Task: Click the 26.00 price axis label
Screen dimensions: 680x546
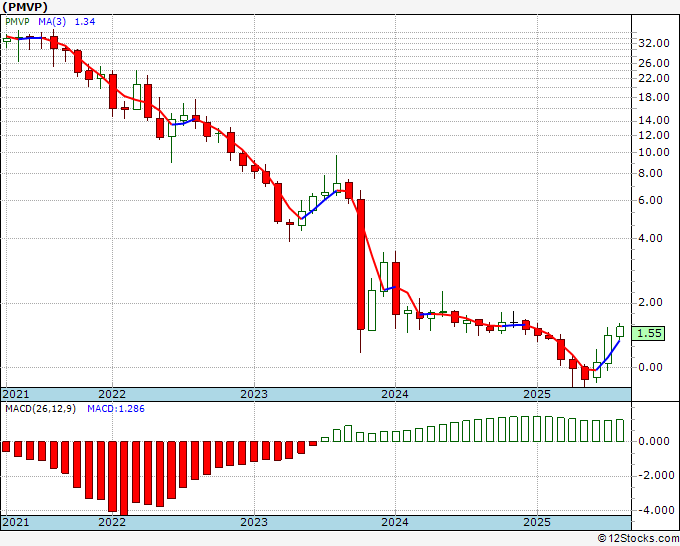Action: (654, 63)
